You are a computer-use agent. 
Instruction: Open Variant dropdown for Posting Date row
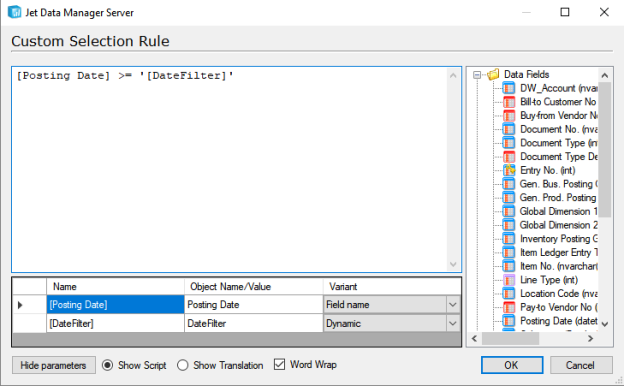coord(452,305)
